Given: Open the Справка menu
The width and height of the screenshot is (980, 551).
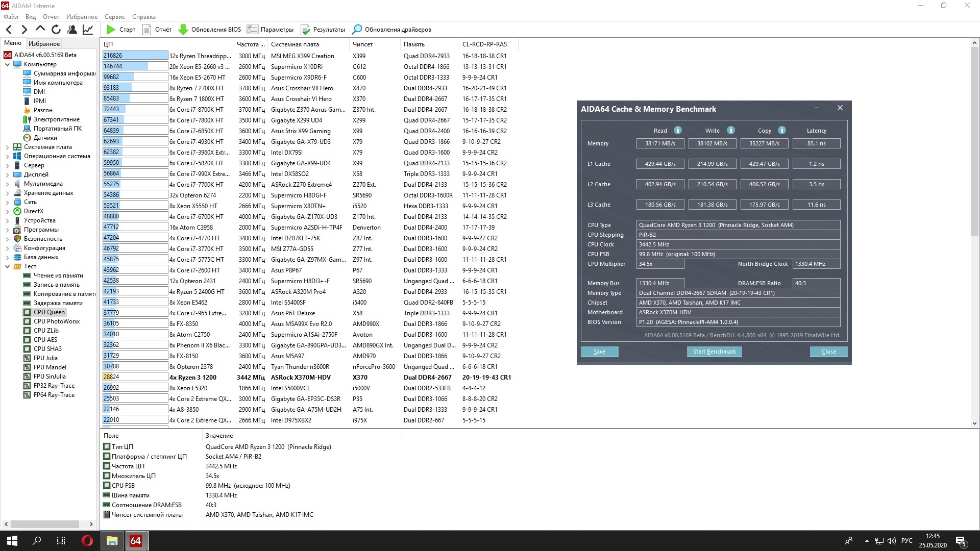Looking at the screenshot, I should pos(144,16).
